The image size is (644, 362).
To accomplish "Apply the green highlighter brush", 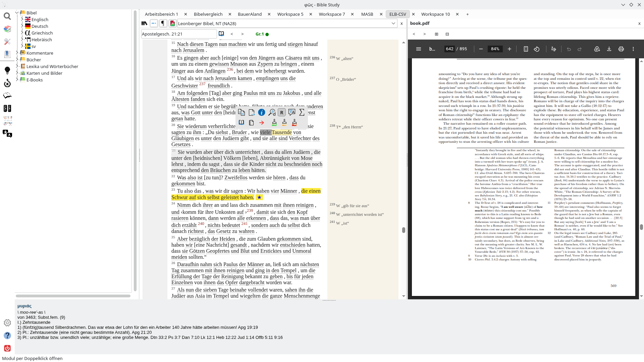I will pyautogui.click(x=274, y=123).
